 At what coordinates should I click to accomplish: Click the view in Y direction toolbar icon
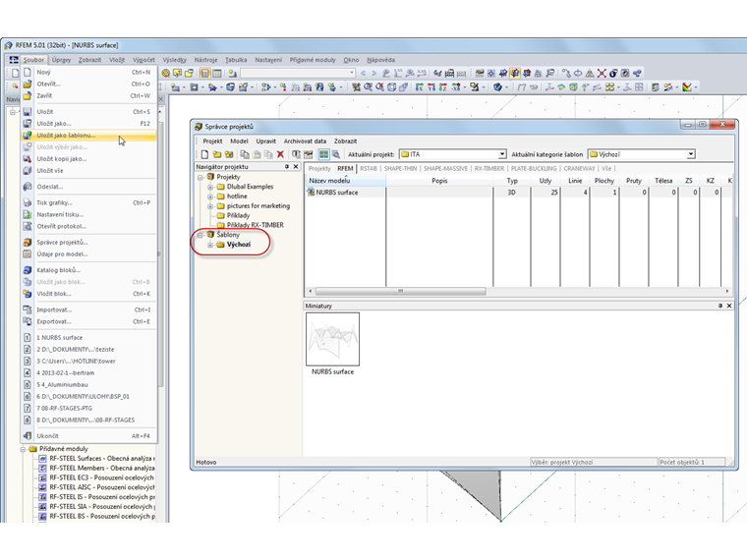pyautogui.click(x=431, y=87)
